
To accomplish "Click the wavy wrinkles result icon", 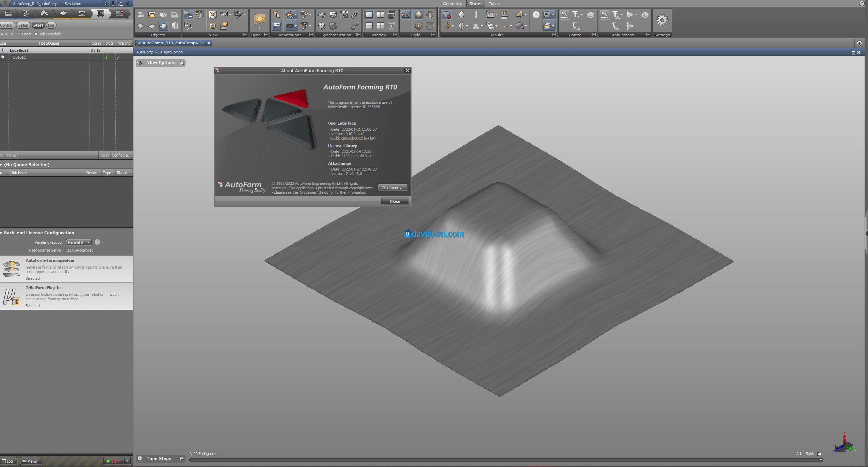I will coord(505,26).
